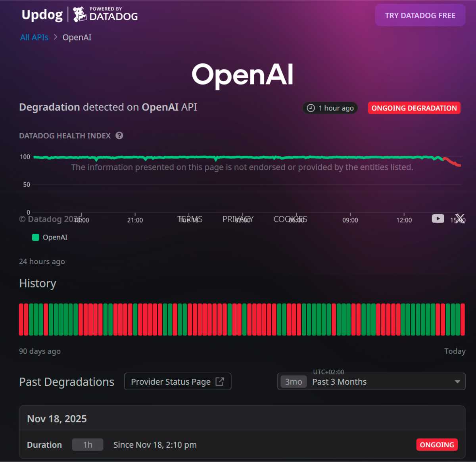Click the Today label under history
Screen dimensions: 476x462
455,351
